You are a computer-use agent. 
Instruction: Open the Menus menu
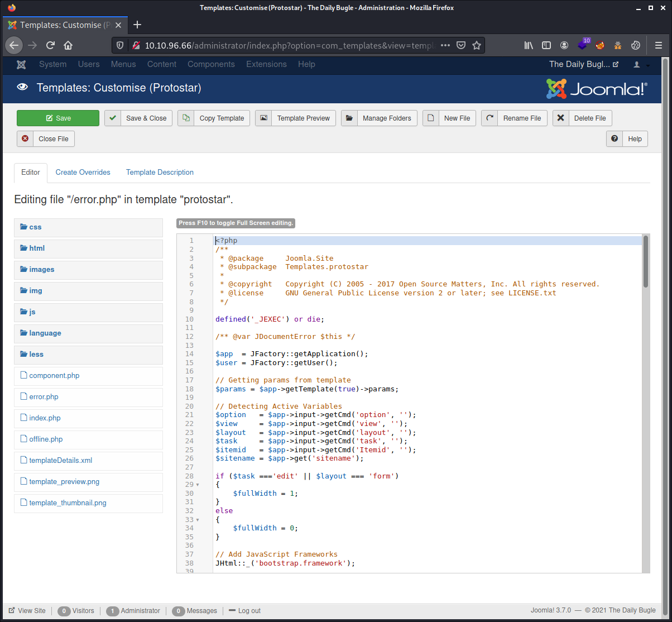123,64
